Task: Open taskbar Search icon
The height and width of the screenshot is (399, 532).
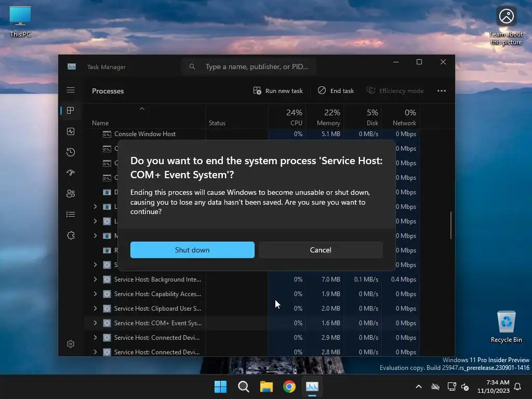Action: pos(243,387)
